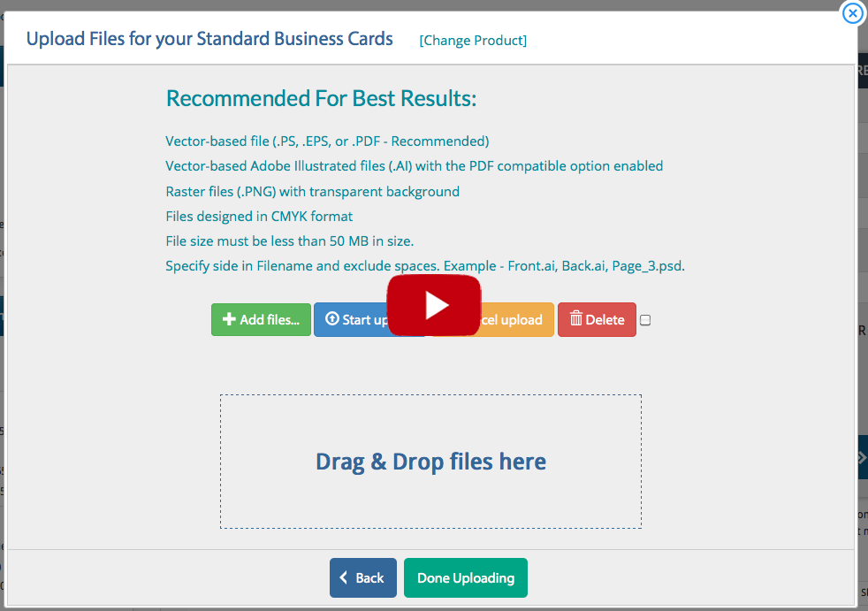Click the "Raster files (.PNG)" line
The height and width of the screenshot is (611, 868).
(x=312, y=192)
